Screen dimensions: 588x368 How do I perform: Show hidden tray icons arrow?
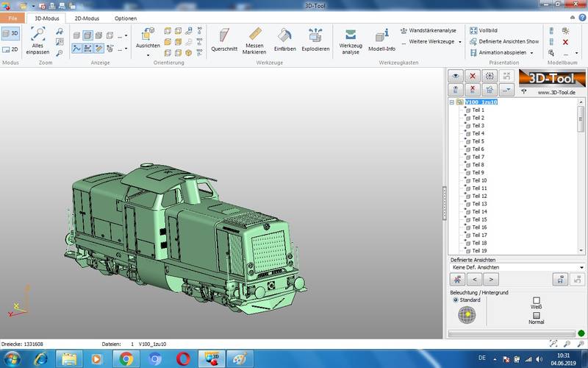(495, 358)
